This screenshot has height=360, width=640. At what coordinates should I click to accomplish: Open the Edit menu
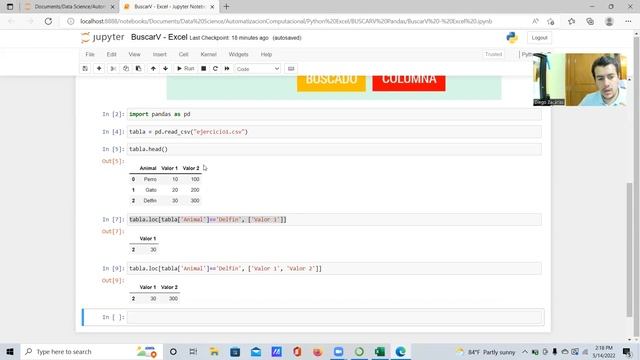point(111,54)
